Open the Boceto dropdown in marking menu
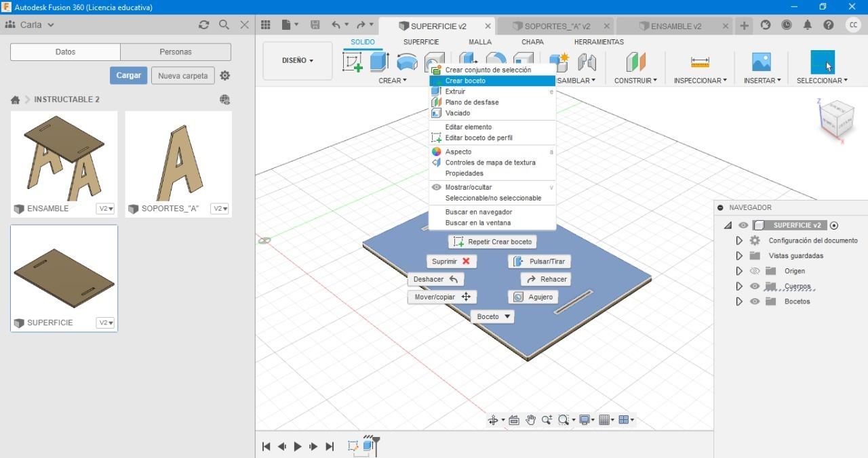This screenshot has width=868, height=458. coord(492,316)
